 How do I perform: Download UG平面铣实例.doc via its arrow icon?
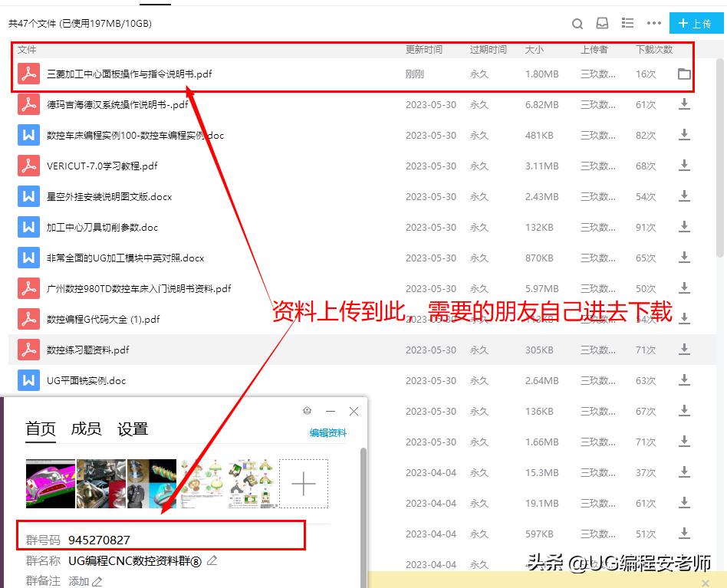pyautogui.click(x=683, y=380)
